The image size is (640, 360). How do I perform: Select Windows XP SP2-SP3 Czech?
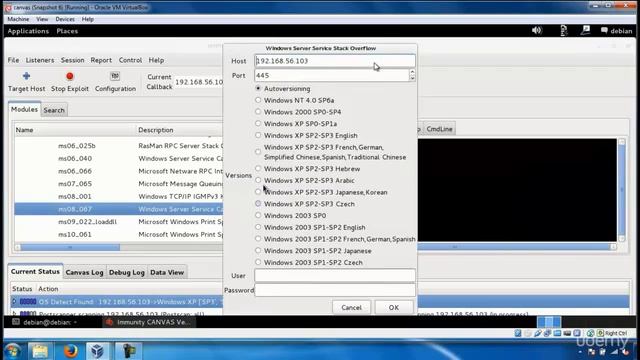[x=258, y=203]
